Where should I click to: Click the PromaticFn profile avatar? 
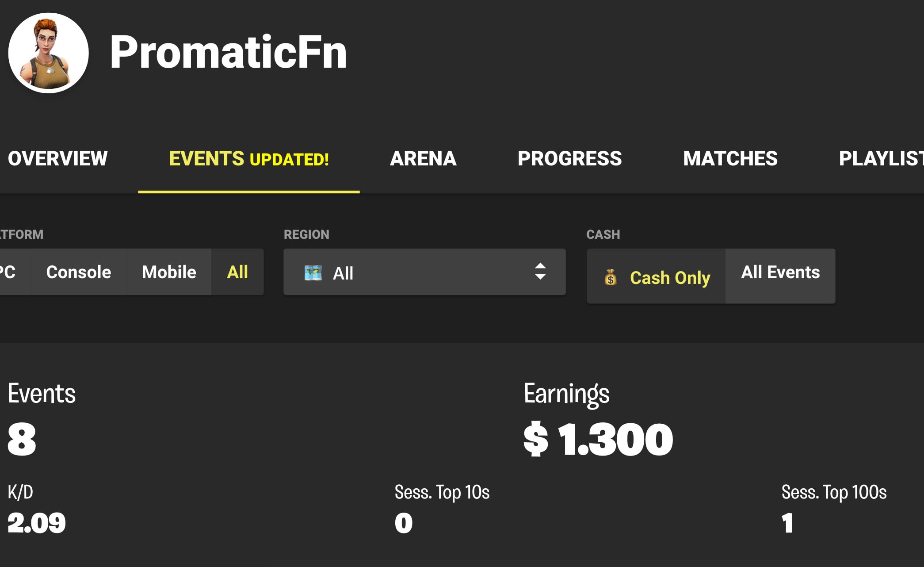click(x=48, y=53)
